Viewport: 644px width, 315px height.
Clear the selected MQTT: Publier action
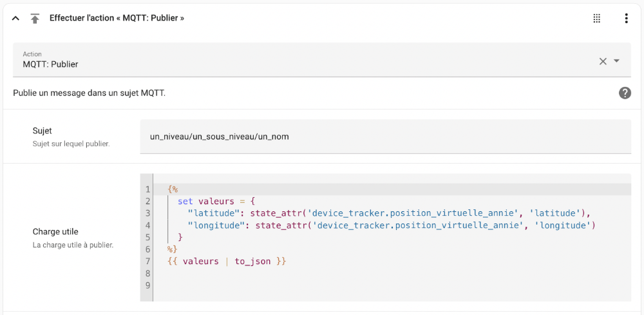pos(603,61)
